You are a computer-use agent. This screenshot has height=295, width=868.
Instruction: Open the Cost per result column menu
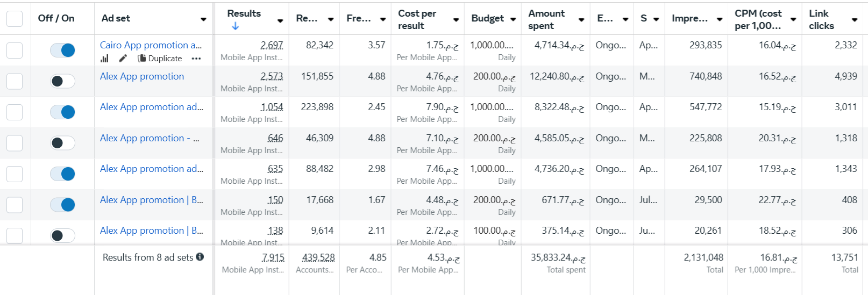(x=456, y=20)
